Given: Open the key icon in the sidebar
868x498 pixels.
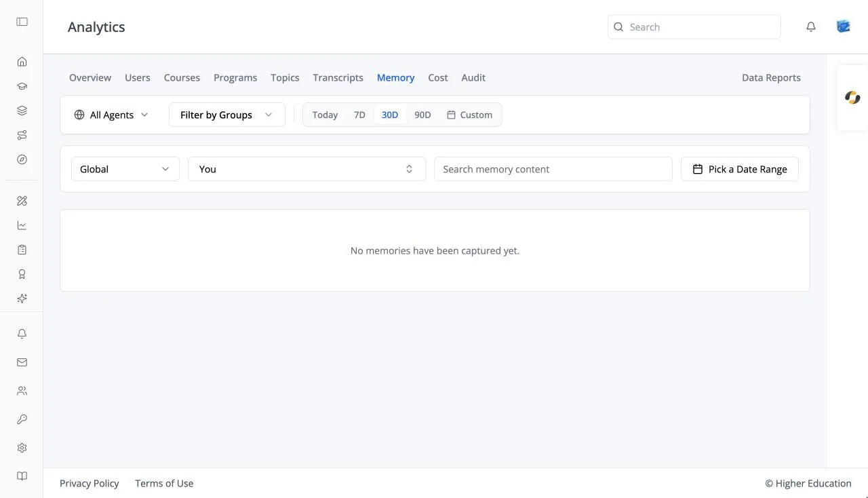Looking at the screenshot, I should click(x=22, y=419).
